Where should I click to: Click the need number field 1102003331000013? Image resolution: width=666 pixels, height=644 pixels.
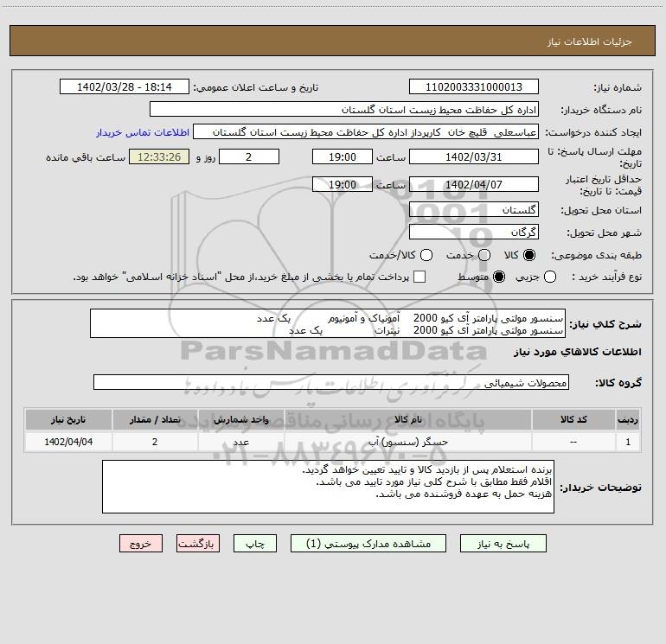point(474,87)
